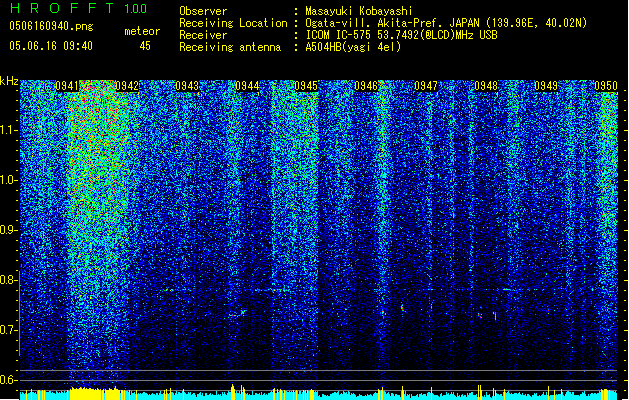Screen dimensions: 629x400
Task: Click the 0944 time marker
Action: pos(247,86)
